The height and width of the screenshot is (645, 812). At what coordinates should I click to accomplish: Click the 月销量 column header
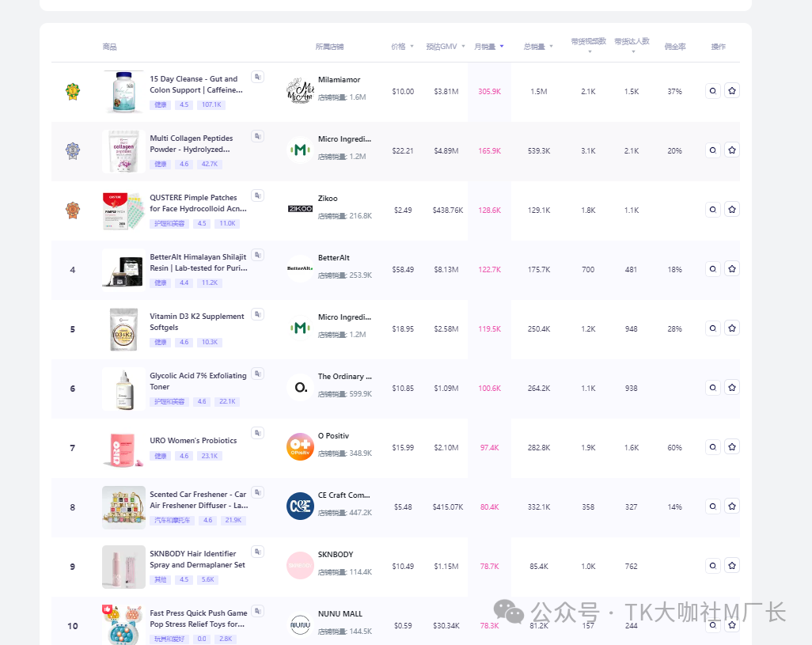(x=488, y=47)
